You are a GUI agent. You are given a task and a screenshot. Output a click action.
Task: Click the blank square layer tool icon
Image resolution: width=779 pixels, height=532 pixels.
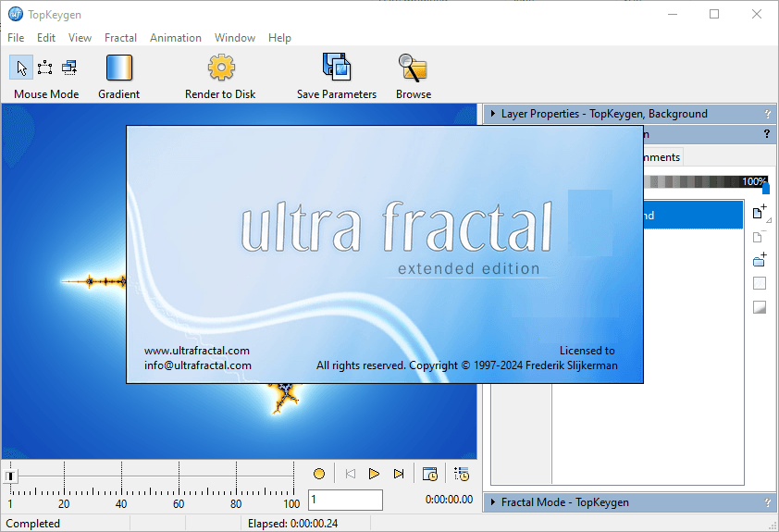760,283
